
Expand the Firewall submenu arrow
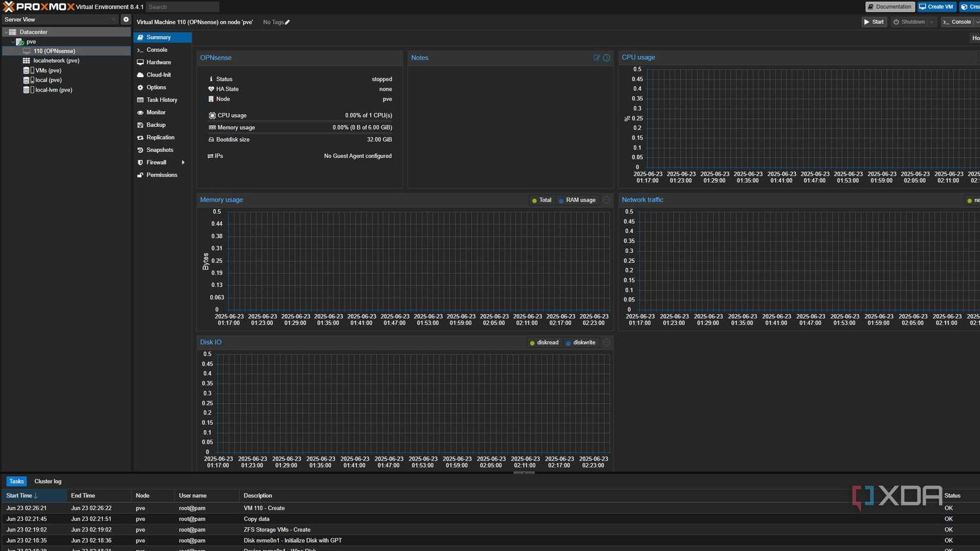coord(183,162)
